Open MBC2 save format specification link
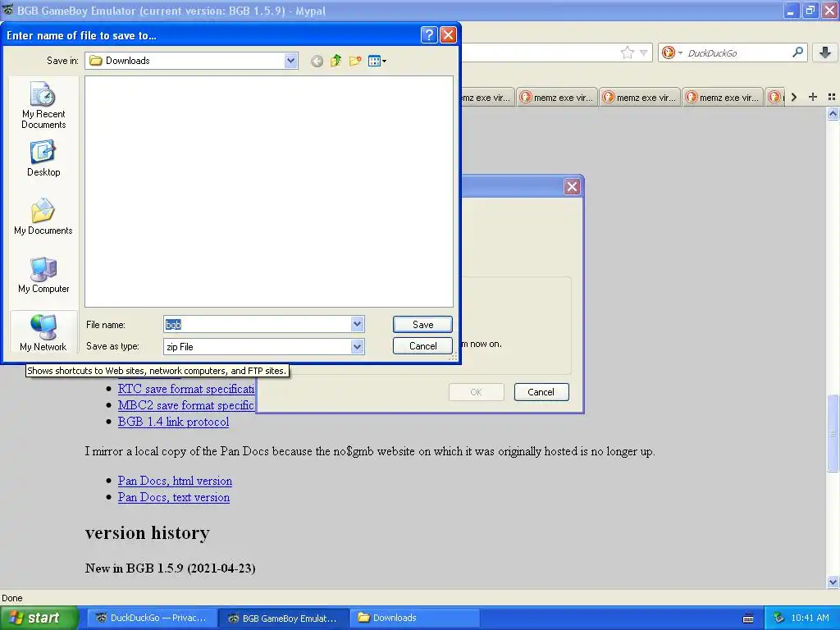The image size is (840, 630). 186,405
